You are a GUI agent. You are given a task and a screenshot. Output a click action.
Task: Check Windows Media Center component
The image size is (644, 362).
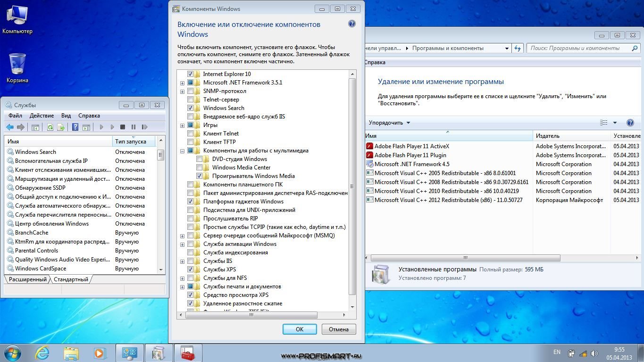(200, 168)
